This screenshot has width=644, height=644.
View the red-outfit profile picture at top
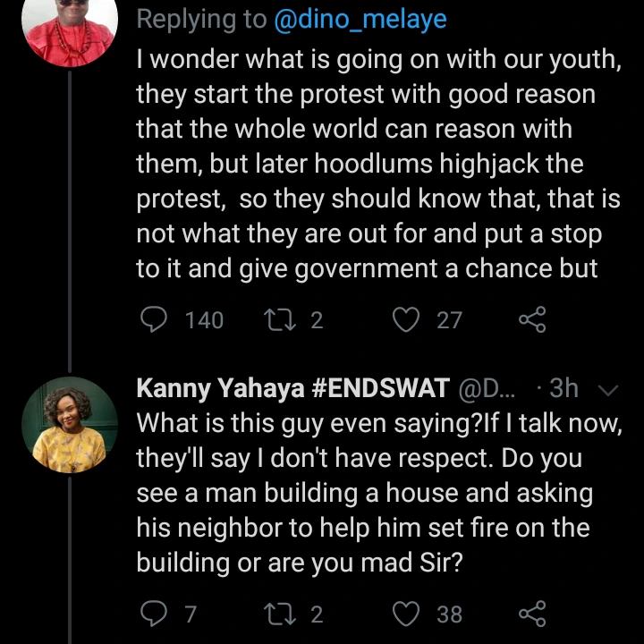tap(69, 27)
